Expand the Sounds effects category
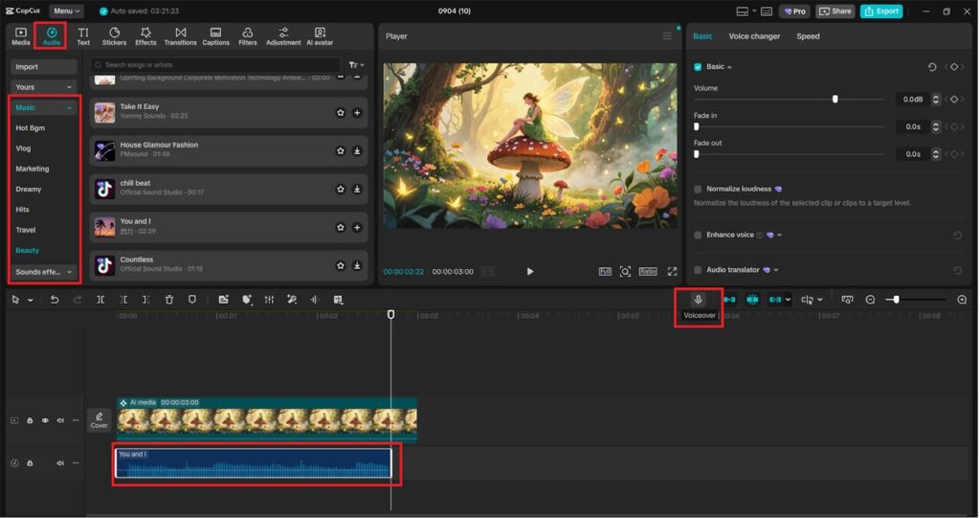 (x=44, y=272)
